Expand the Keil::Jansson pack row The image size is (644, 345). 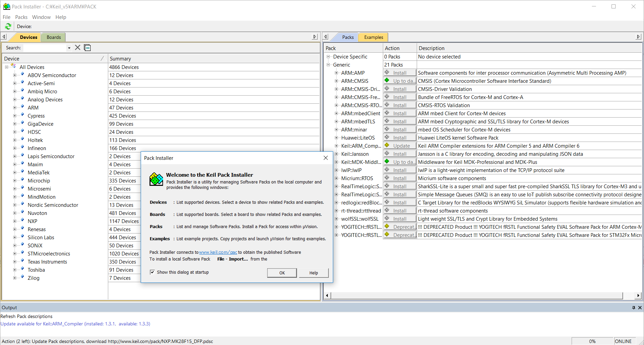coord(336,154)
